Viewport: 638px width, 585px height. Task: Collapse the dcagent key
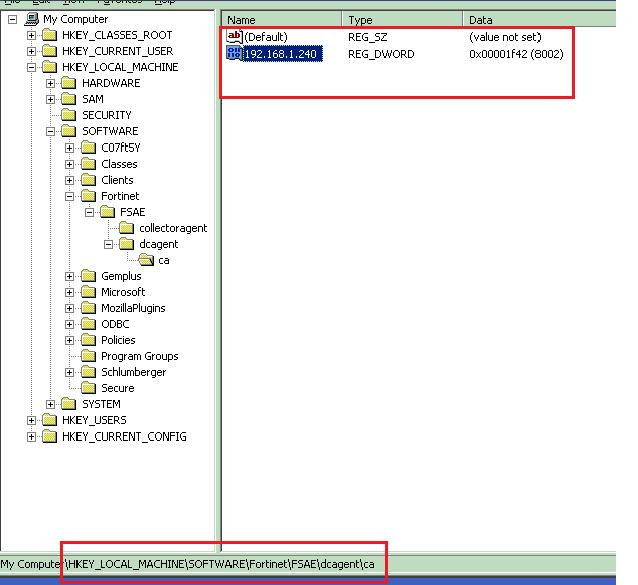click(x=108, y=244)
